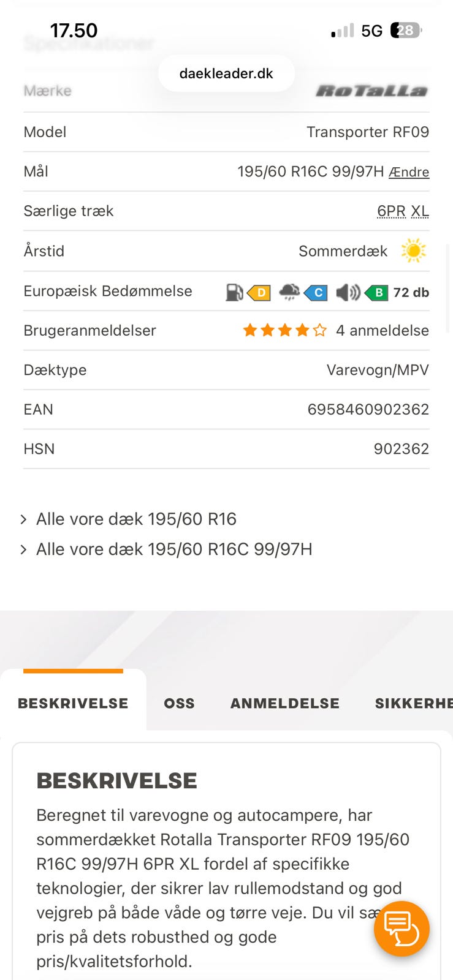The width and height of the screenshot is (453, 980).
Task: Open the chat bubble in the corner
Action: coord(402,929)
